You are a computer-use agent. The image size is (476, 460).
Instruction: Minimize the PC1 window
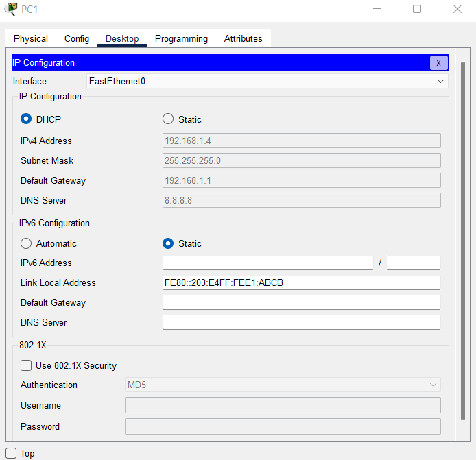point(377,9)
